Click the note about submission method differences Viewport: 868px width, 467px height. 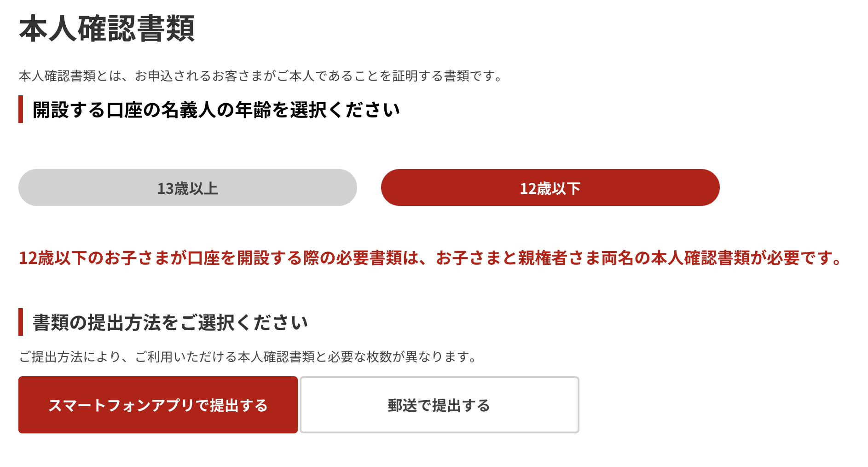click(x=247, y=355)
